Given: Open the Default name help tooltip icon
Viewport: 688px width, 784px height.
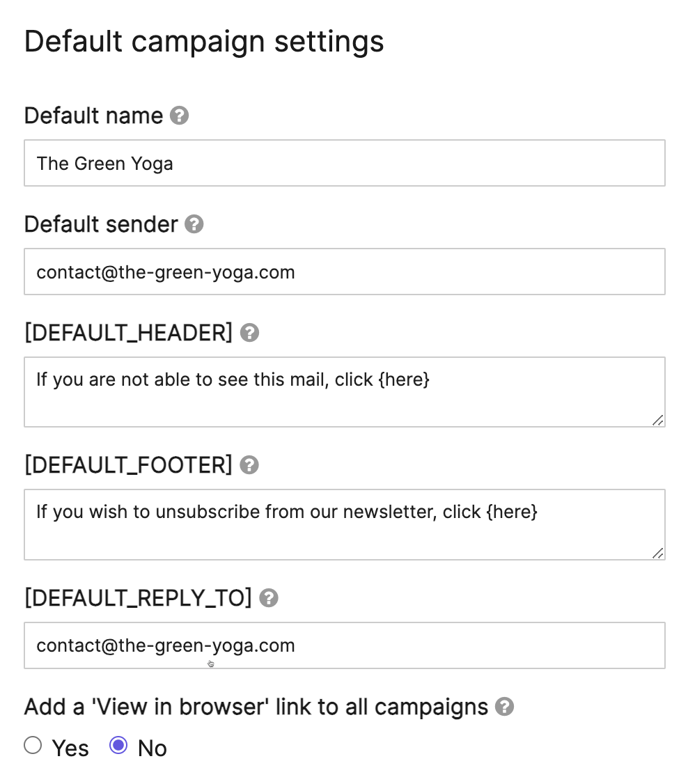Looking at the screenshot, I should coord(179,117).
